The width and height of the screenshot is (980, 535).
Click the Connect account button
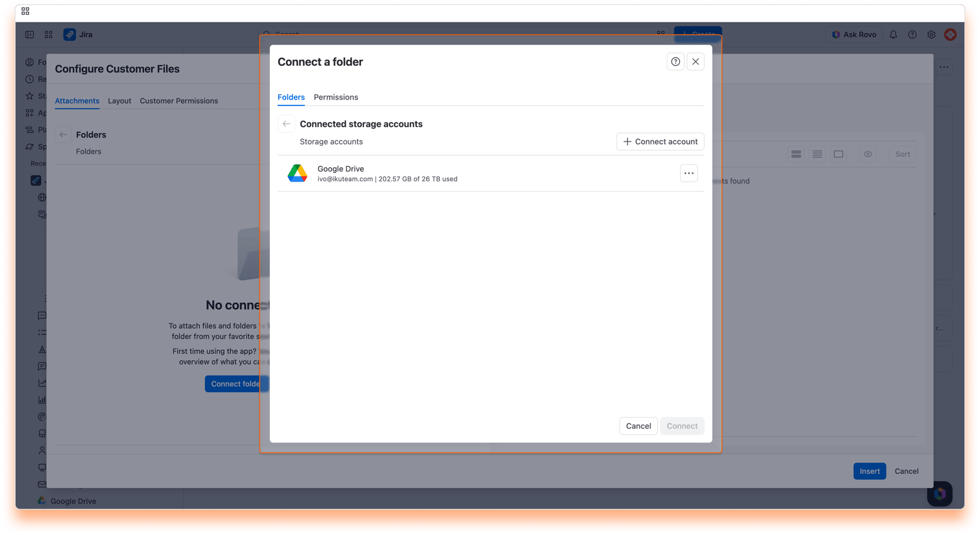660,141
